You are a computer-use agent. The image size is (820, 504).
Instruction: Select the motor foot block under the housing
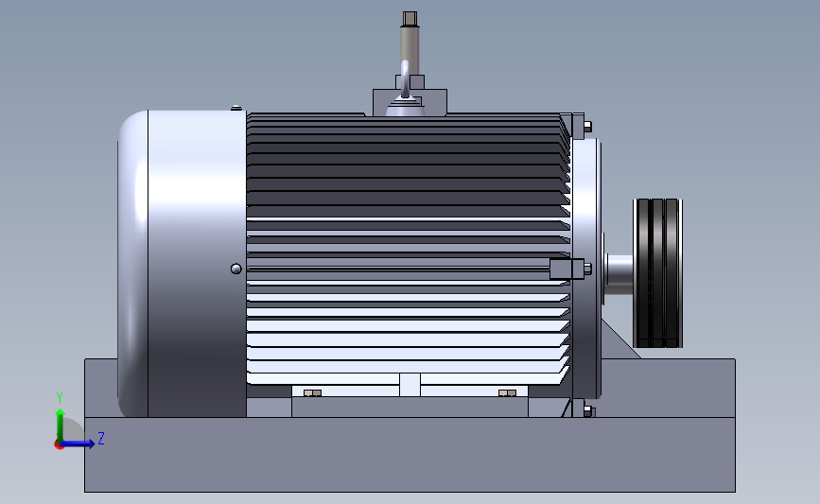pos(410,407)
